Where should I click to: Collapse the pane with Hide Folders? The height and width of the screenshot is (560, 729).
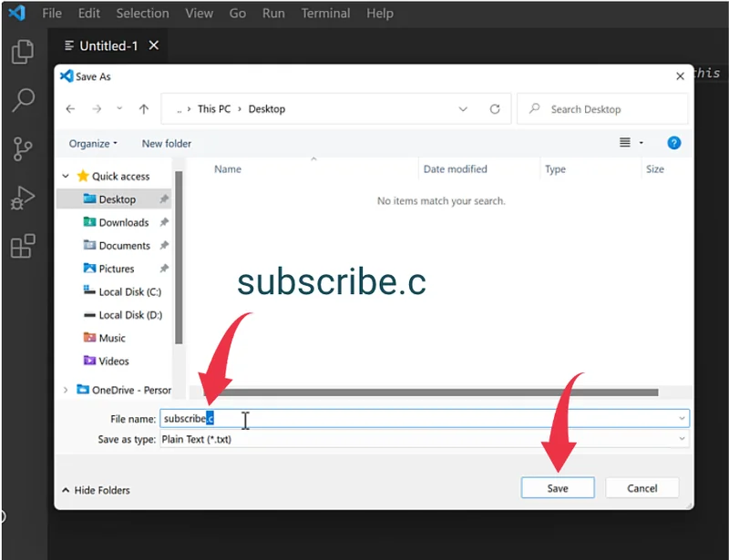[x=96, y=490]
